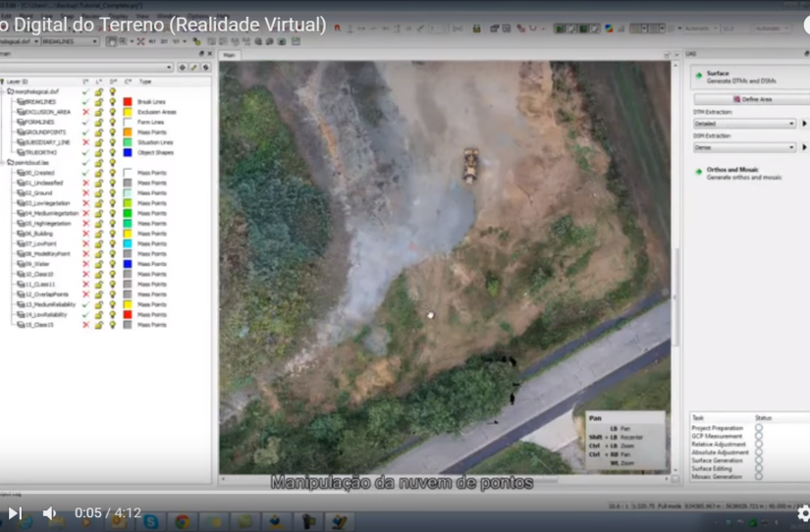The height and width of the screenshot is (532, 810).
Task: Click the Type column header
Action: [x=145, y=81]
